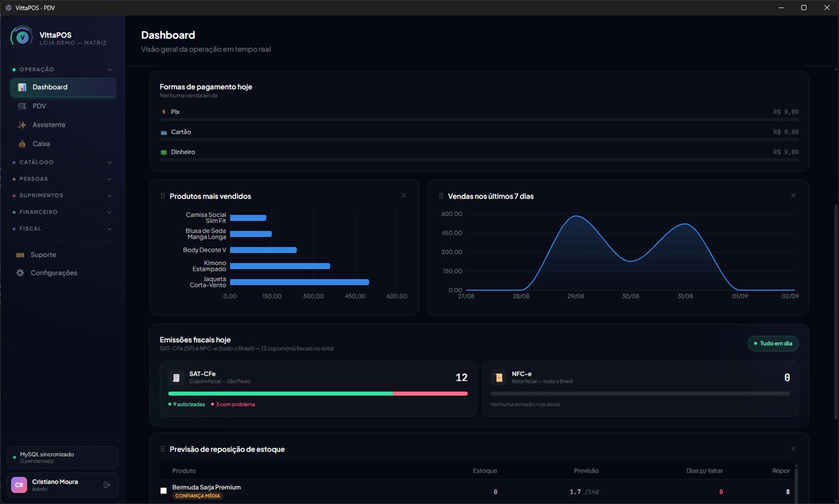Click the CONFIANÇA MÉDIA tag

click(198, 496)
